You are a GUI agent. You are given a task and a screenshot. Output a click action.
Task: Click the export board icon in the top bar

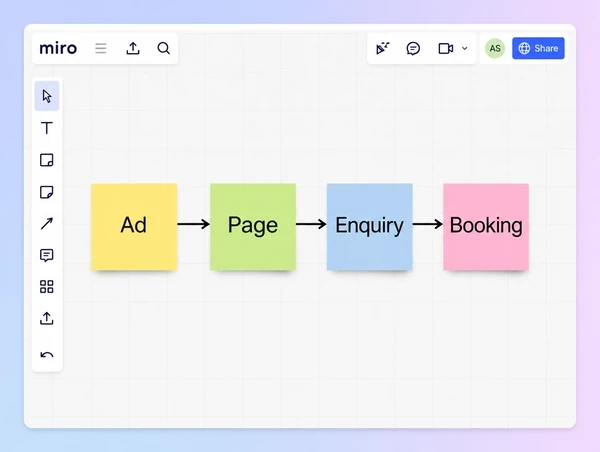pos(133,48)
